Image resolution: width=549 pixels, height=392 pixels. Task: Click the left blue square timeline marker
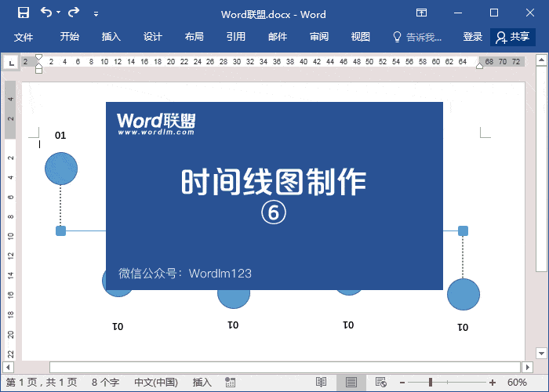point(61,231)
